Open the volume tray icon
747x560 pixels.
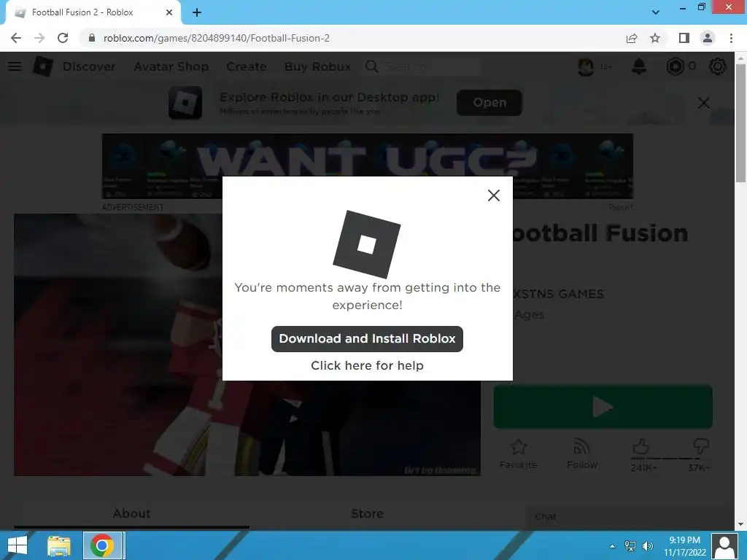[648, 545]
